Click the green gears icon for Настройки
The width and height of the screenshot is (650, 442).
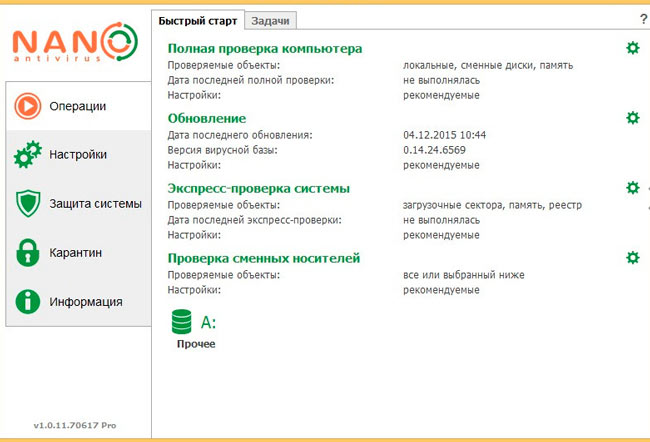click(x=28, y=155)
